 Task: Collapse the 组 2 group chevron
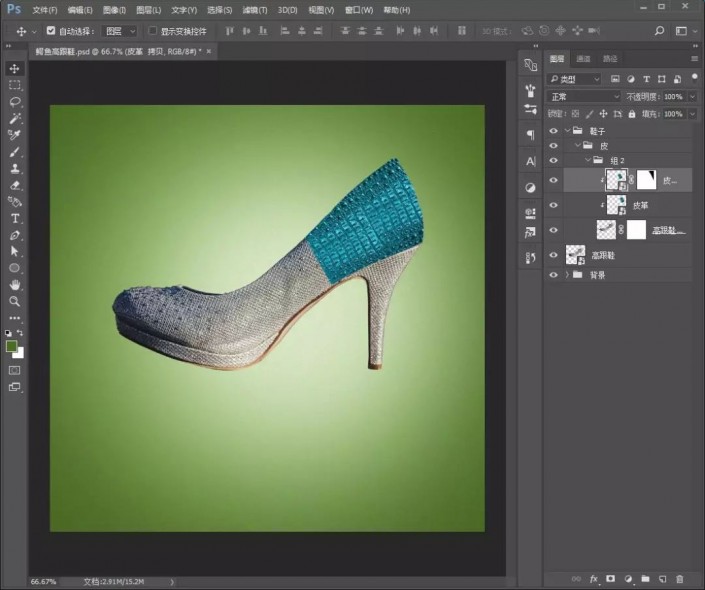tap(588, 161)
